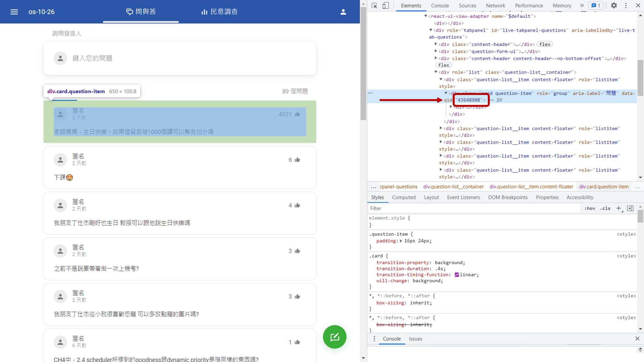Expand the question-form-ui div node
644x362 pixels.
[x=436, y=51]
